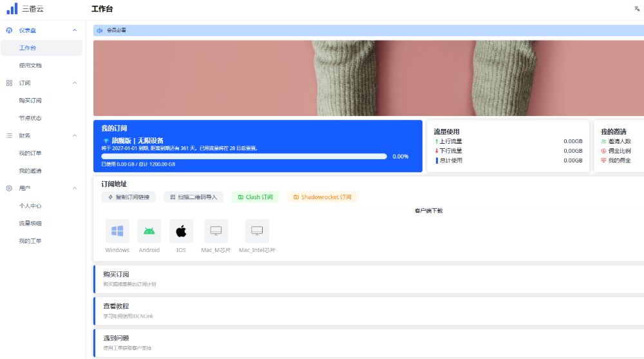
Task: Collapse the 用户 sidebar group chevron
Action: [x=75, y=188]
